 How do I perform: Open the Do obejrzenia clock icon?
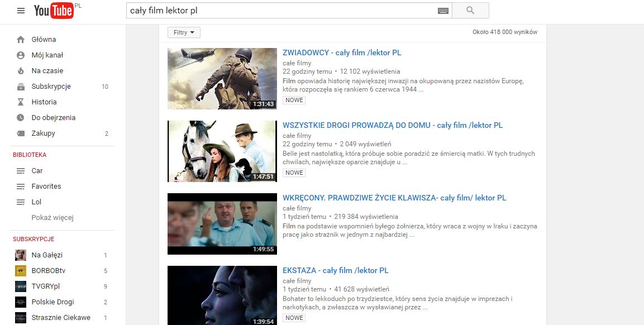[x=20, y=117]
